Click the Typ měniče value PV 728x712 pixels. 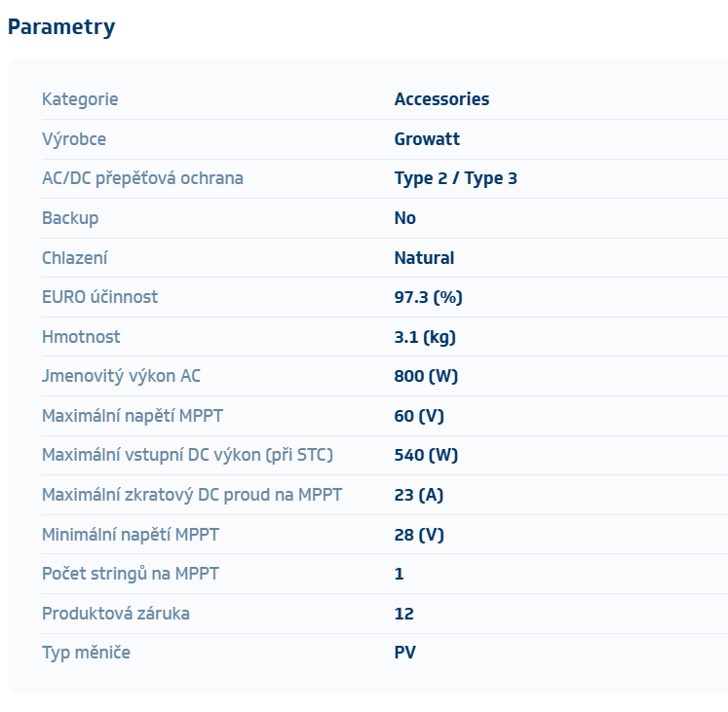point(405,653)
